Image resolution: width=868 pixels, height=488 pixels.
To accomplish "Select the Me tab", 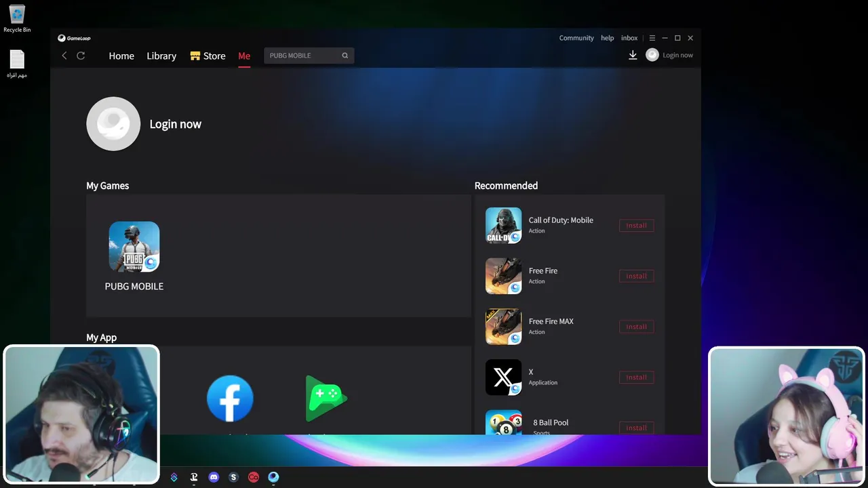I will point(244,56).
